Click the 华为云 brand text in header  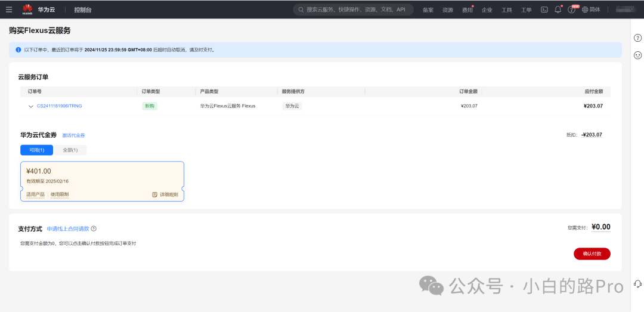coord(46,10)
